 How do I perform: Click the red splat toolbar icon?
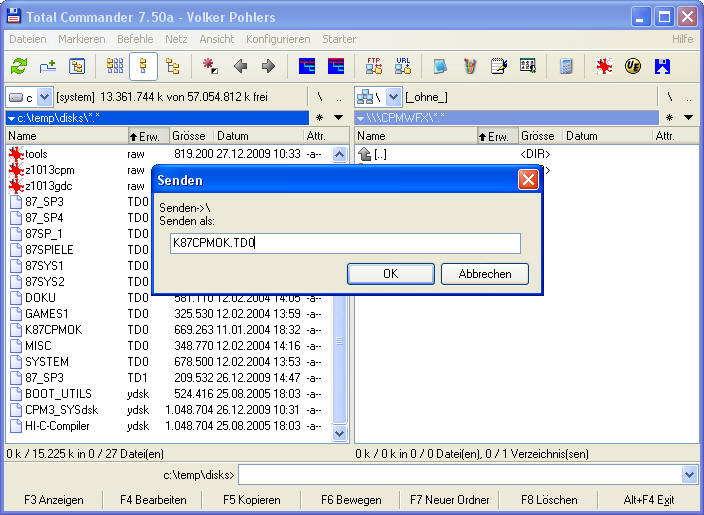pos(604,66)
